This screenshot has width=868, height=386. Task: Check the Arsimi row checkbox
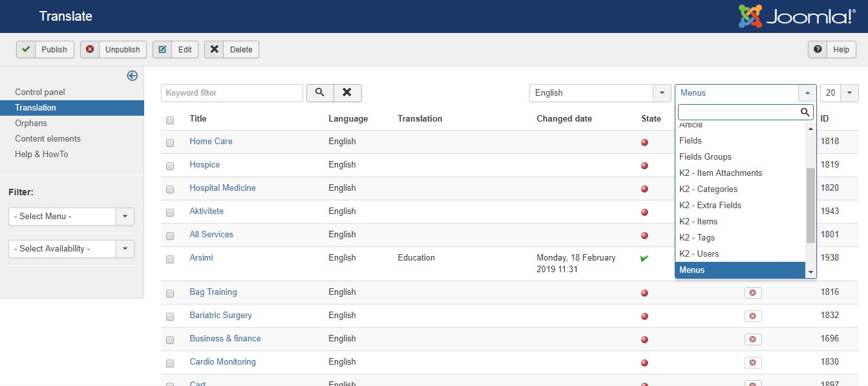(x=170, y=259)
